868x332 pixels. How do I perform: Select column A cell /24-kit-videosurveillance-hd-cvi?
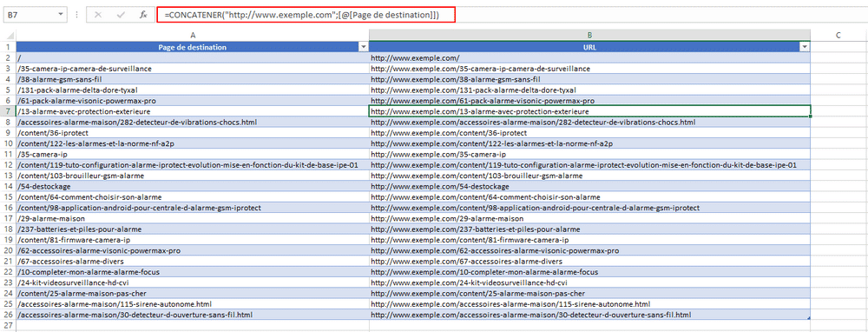click(192, 282)
